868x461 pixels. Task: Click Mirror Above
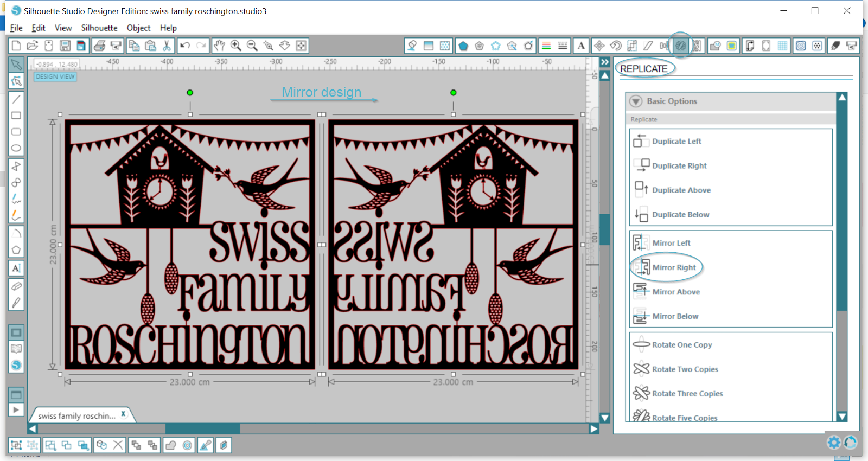pyautogui.click(x=676, y=292)
